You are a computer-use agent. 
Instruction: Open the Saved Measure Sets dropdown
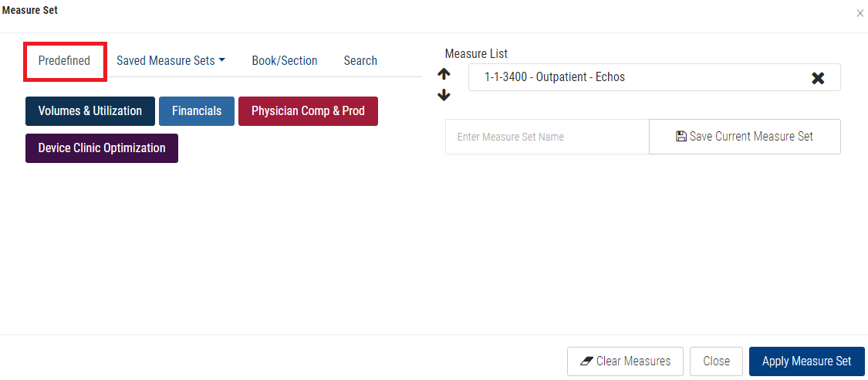[x=171, y=61]
